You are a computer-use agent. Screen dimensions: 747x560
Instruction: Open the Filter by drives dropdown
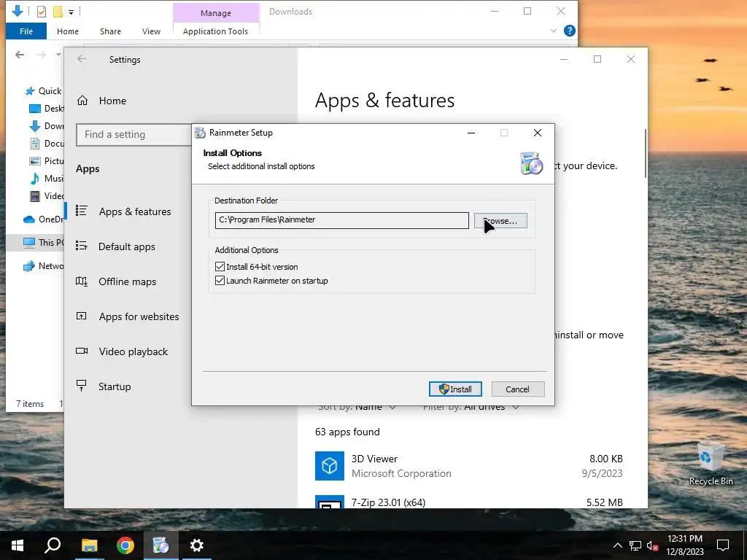(471, 407)
